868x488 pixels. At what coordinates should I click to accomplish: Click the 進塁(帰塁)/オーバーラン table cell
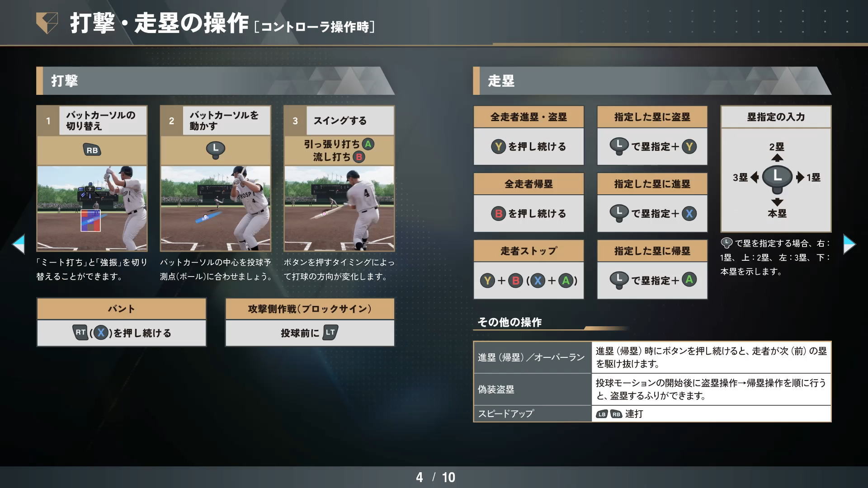[x=533, y=357]
